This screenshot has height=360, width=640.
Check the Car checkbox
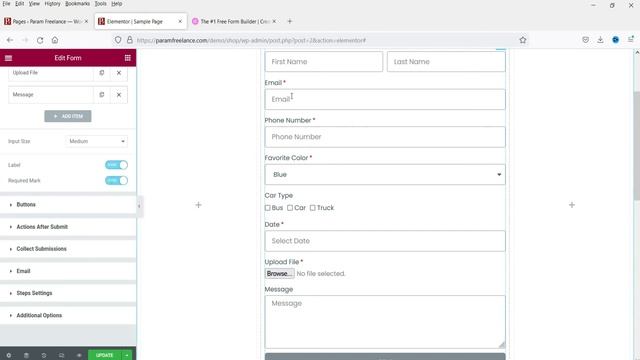290,208
